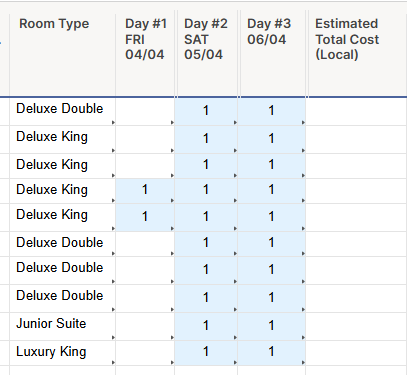Click Estimated Total Cost cell for first Deluxe Double
The image size is (407, 375).
[356, 111]
